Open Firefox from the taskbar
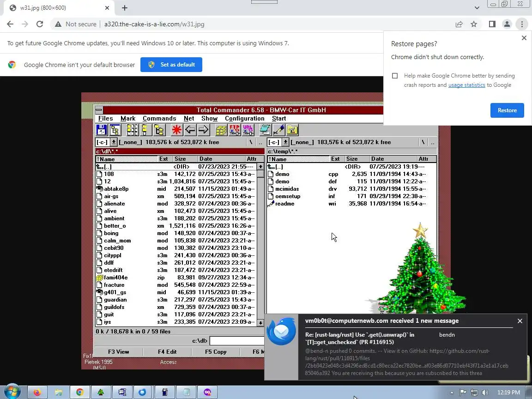The width and height of the screenshot is (532, 399). point(37,392)
